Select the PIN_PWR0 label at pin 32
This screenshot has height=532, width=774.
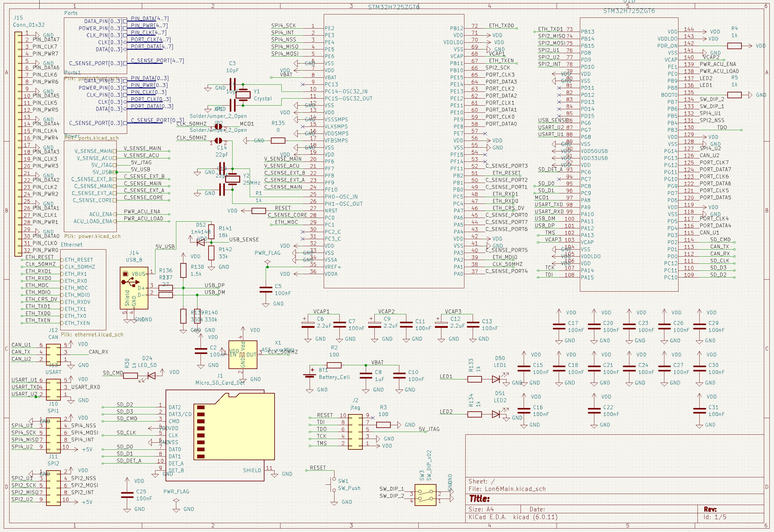pos(45,250)
